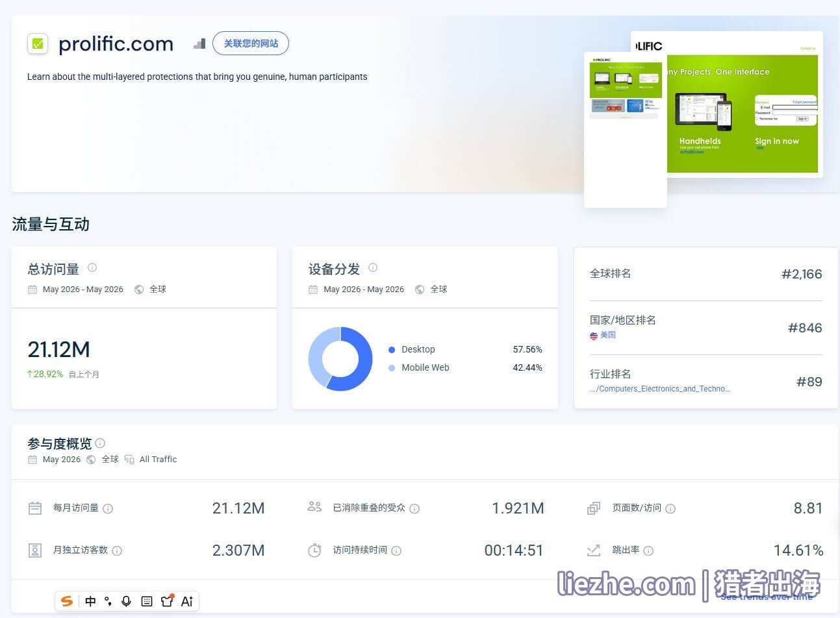
Task: Click the 月独立访客数 person icon
Action: [35, 550]
